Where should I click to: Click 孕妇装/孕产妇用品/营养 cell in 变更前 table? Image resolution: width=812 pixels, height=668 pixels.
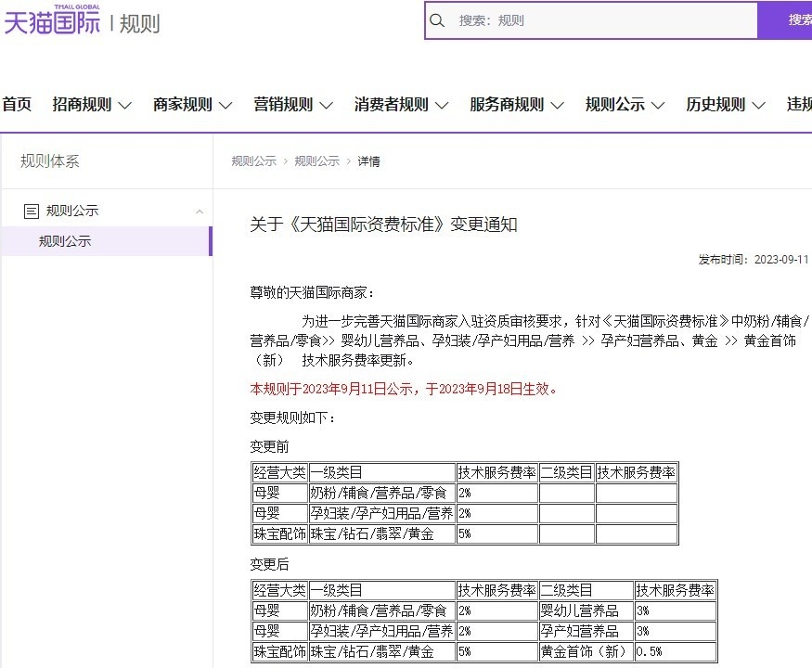click(382, 513)
